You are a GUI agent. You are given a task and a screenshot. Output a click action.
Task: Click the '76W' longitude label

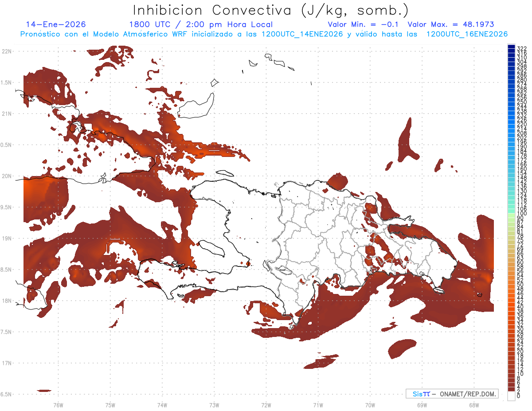tap(58, 404)
